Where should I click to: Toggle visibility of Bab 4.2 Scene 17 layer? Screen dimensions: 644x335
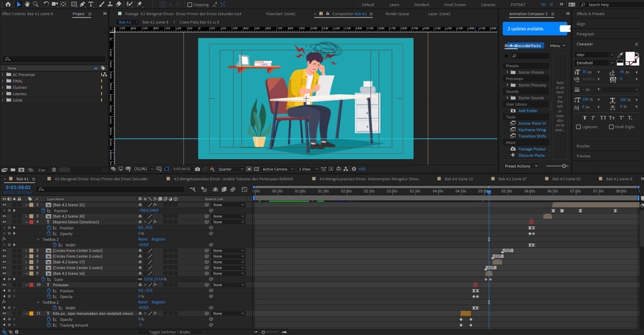pos(4,262)
